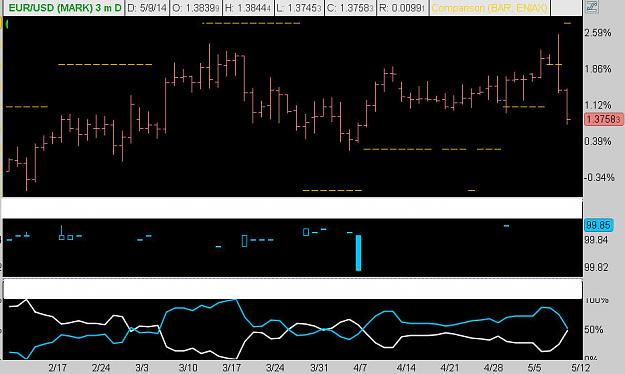
Task: Click the 3/3 date on time axis
Action: click(x=142, y=367)
